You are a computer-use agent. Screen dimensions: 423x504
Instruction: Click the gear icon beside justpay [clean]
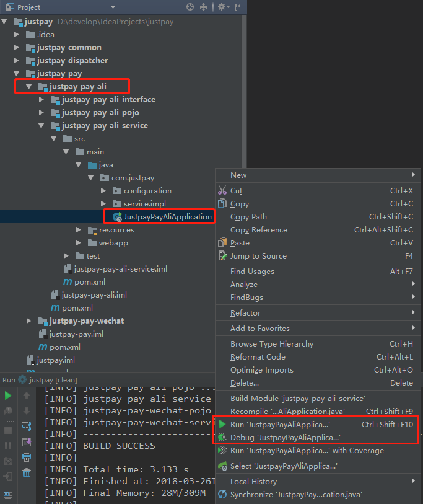click(x=22, y=379)
